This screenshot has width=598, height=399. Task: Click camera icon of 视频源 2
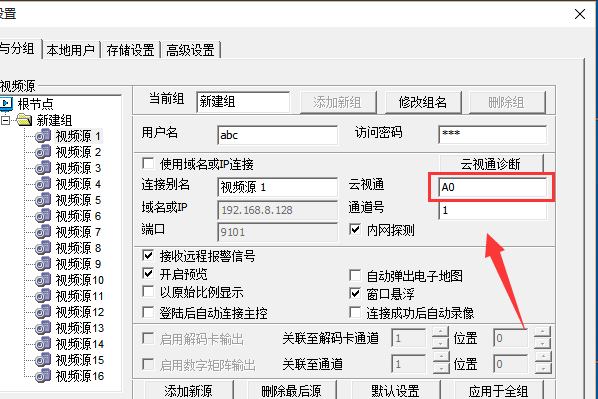pyautogui.click(x=43, y=152)
